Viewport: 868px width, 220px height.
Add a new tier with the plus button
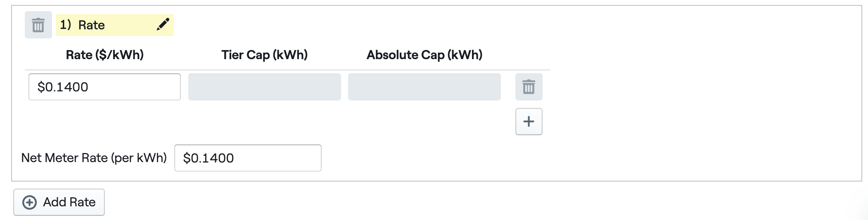(x=529, y=122)
